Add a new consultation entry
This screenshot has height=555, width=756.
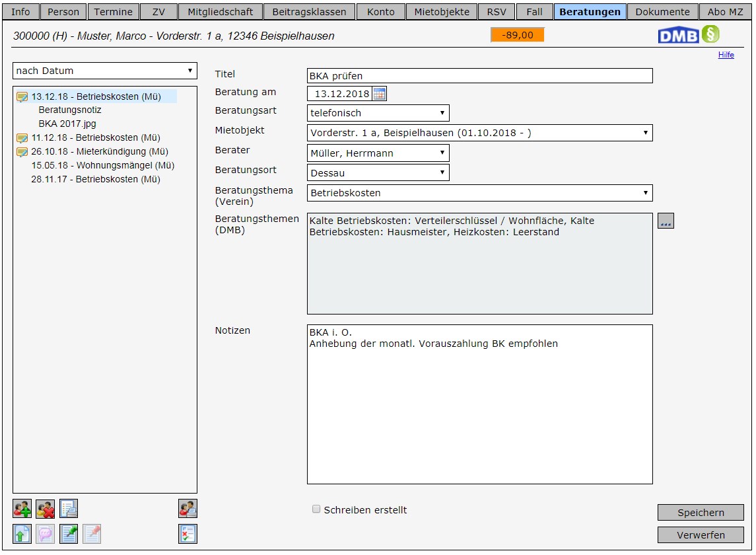pyautogui.click(x=22, y=508)
